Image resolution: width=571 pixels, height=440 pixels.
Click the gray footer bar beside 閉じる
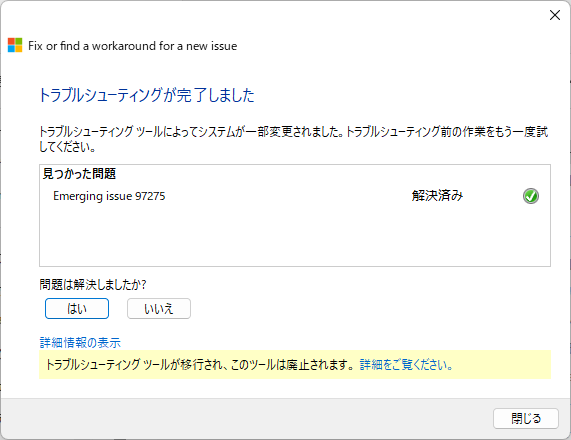click(247, 419)
